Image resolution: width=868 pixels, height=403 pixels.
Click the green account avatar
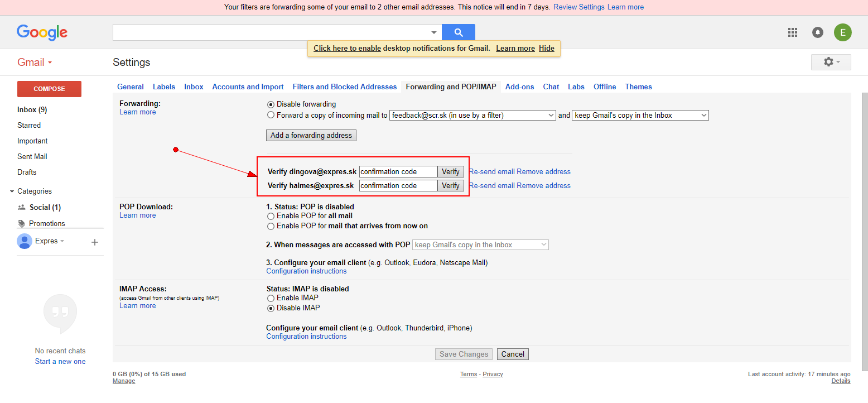click(842, 32)
